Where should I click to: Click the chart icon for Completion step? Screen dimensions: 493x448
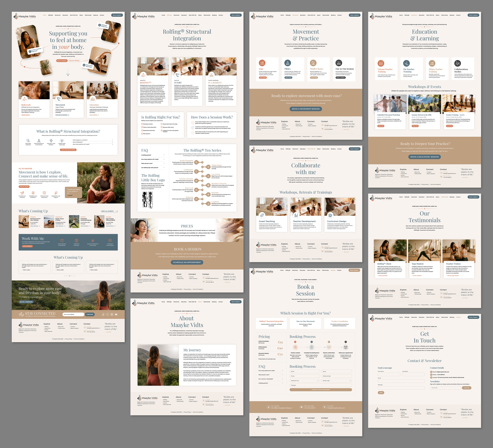(208, 203)
